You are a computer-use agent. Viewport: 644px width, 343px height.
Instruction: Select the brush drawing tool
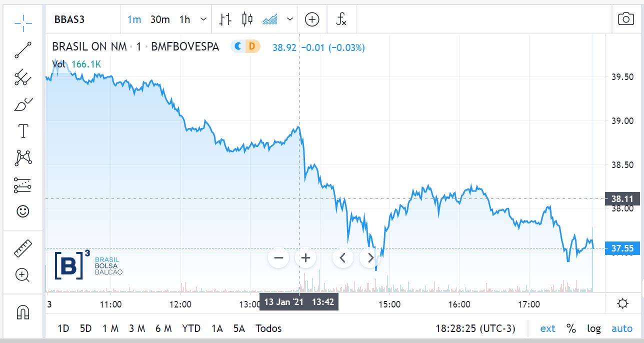pyautogui.click(x=23, y=104)
